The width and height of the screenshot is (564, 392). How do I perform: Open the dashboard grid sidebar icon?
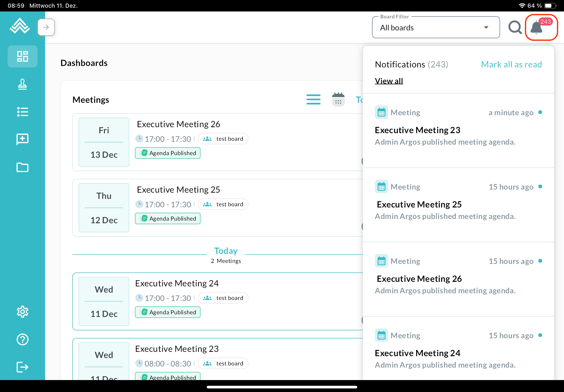point(22,56)
